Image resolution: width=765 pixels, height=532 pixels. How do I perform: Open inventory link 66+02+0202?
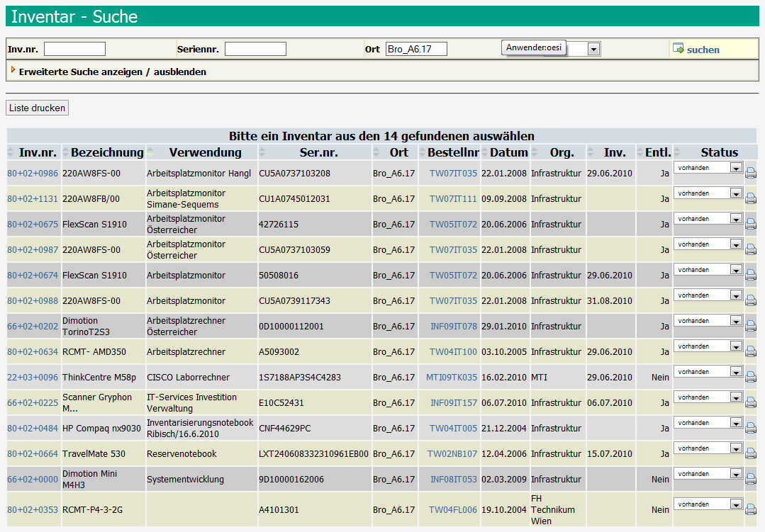point(33,327)
